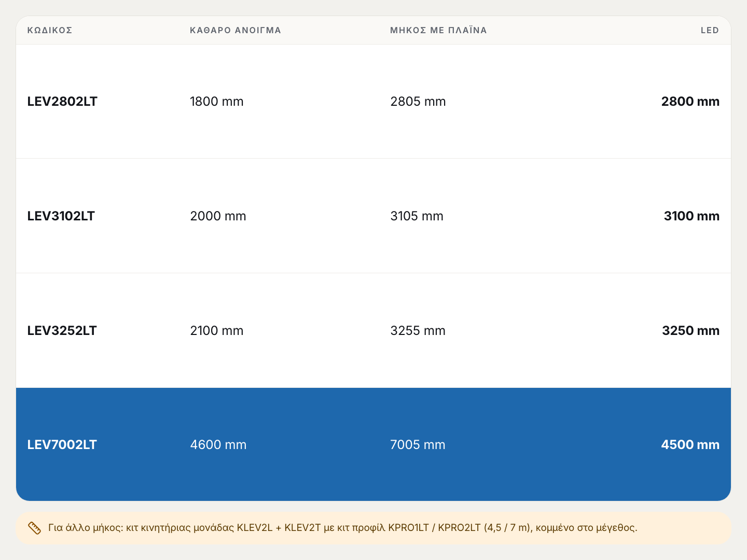Select product code LEV2802LT
This screenshot has height=560, width=747.
pyautogui.click(x=62, y=101)
